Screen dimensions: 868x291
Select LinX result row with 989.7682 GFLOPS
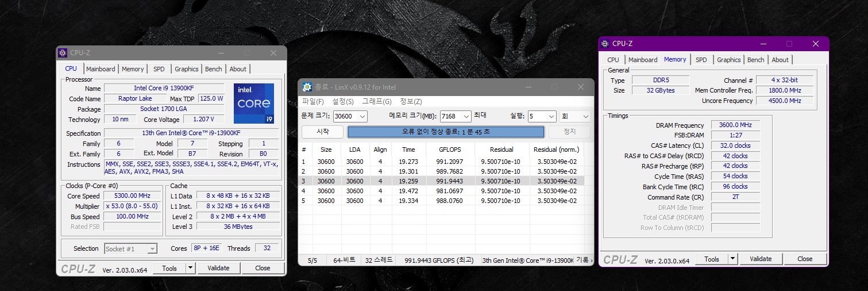pyautogui.click(x=442, y=171)
